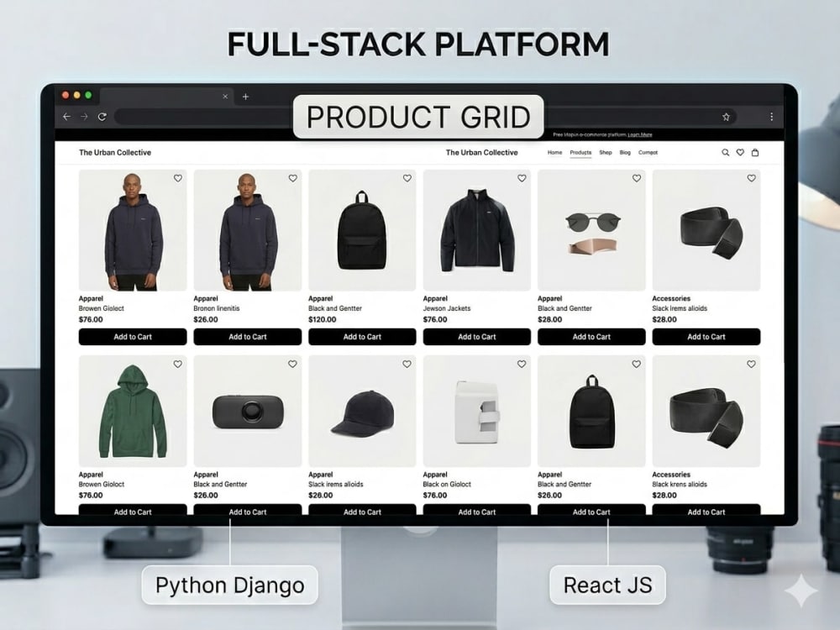Reload the page with the refresh icon
The height and width of the screenshot is (630, 840).
[x=102, y=117]
